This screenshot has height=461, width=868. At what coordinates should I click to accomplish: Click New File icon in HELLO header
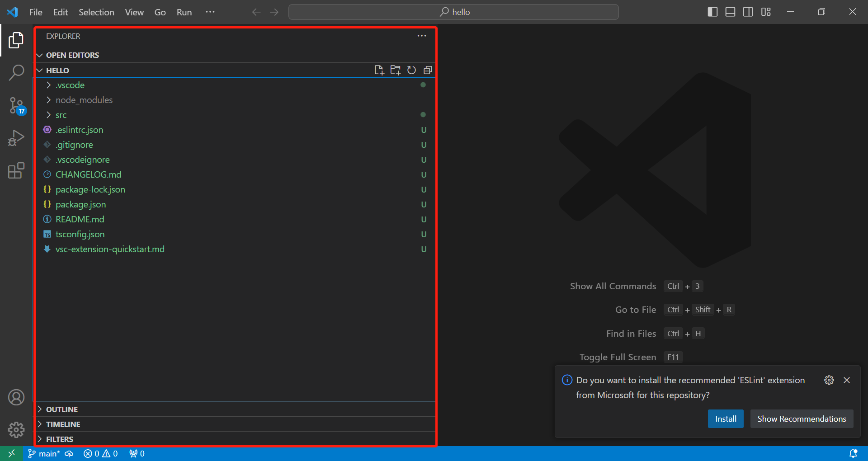[x=379, y=70]
